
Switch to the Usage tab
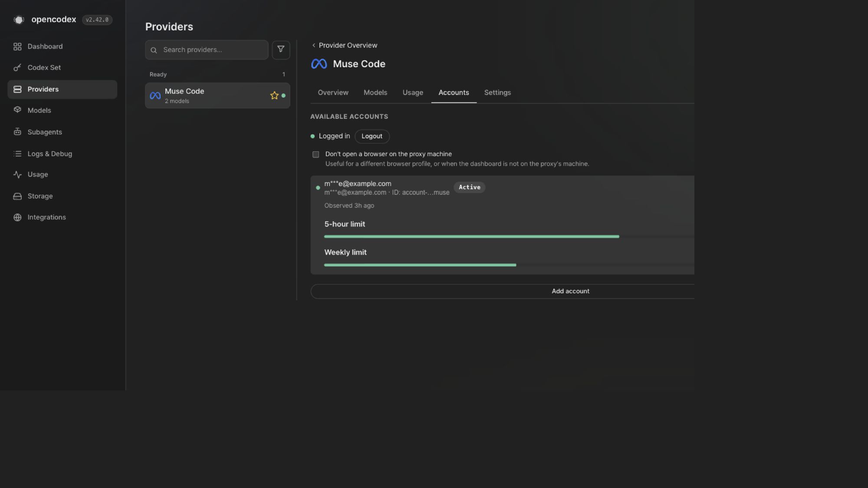pos(413,92)
